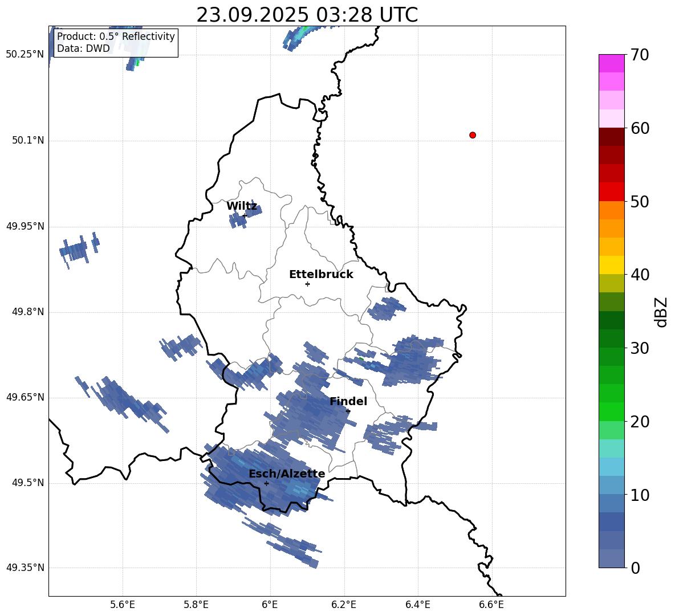
Task: Click the 50.1°N latitude label
Action: pos(28,141)
